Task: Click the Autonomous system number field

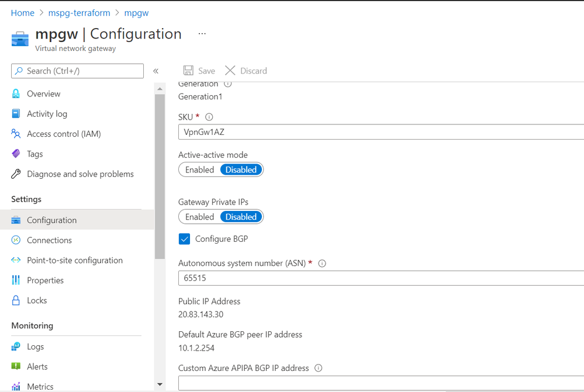Action: coord(381,278)
